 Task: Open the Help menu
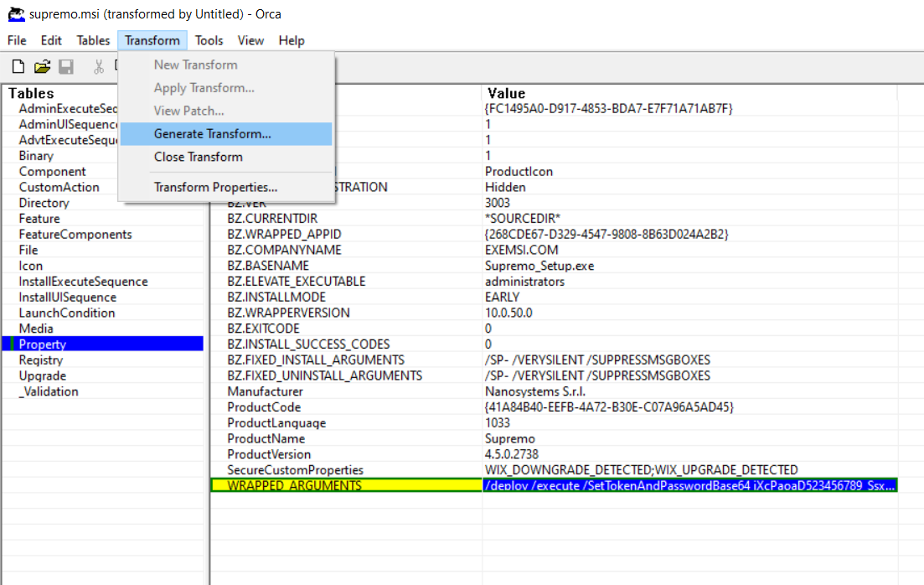click(292, 41)
